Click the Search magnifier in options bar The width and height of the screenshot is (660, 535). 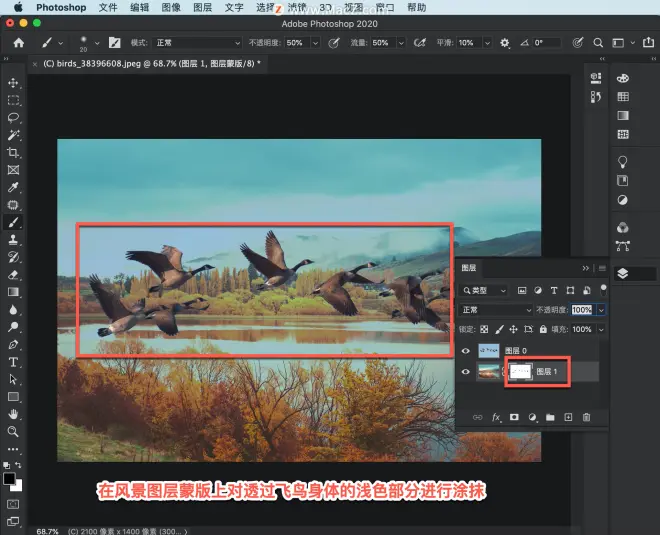tap(598, 43)
